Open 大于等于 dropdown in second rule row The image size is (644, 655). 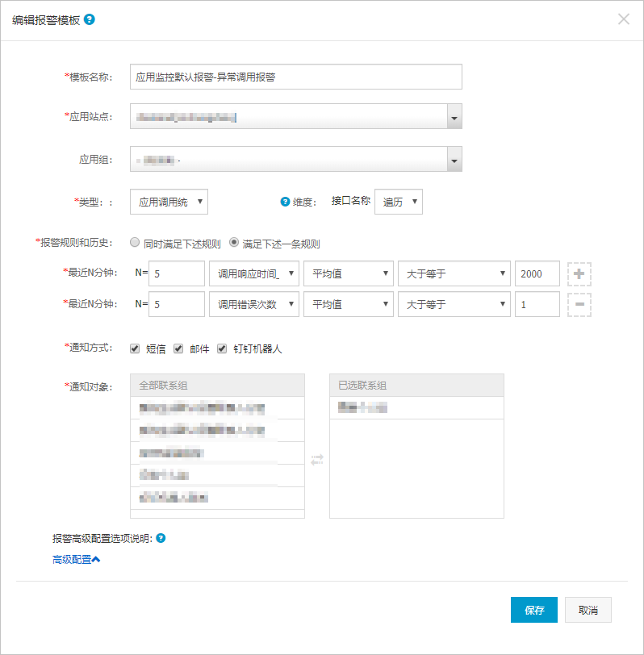[x=454, y=304]
